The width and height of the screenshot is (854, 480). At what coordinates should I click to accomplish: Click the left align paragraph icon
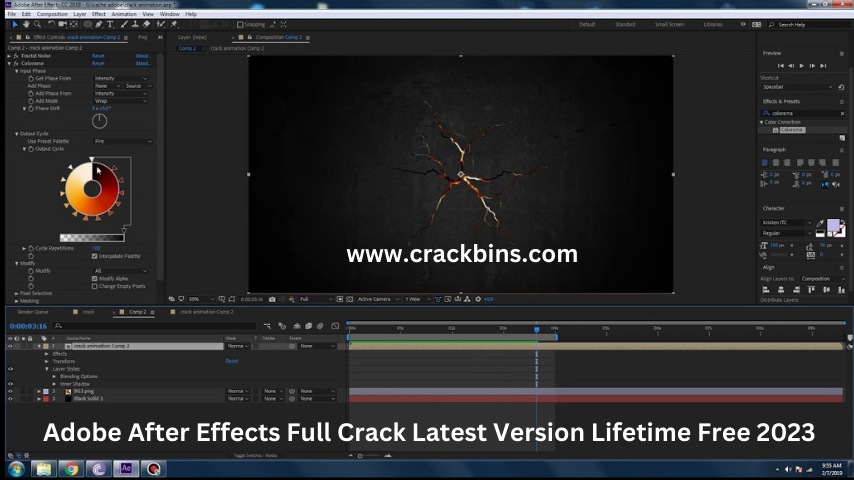(765, 162)
